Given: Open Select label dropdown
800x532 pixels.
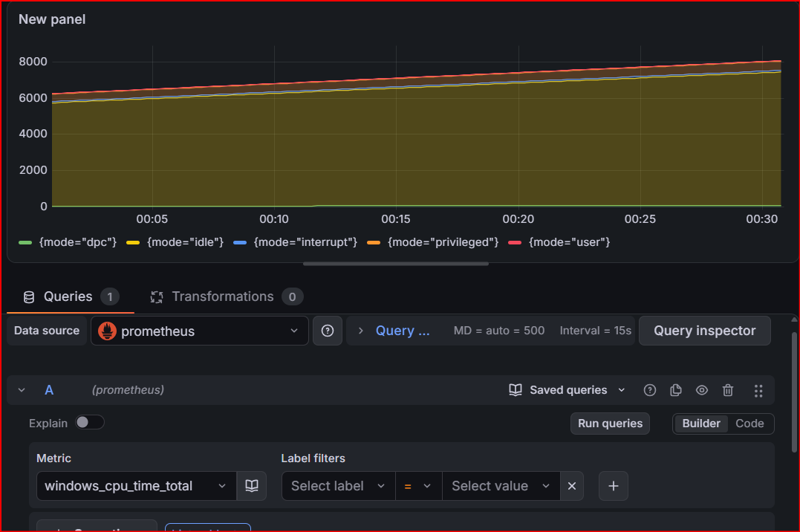Looking at the screenshot, I should point(338,486).
